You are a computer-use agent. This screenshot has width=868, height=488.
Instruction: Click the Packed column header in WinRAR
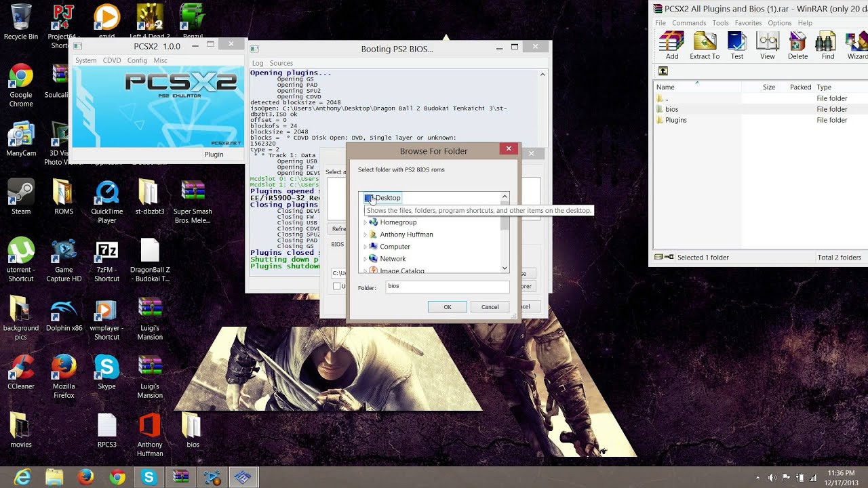pyautogui.click(x=796, y=87)
